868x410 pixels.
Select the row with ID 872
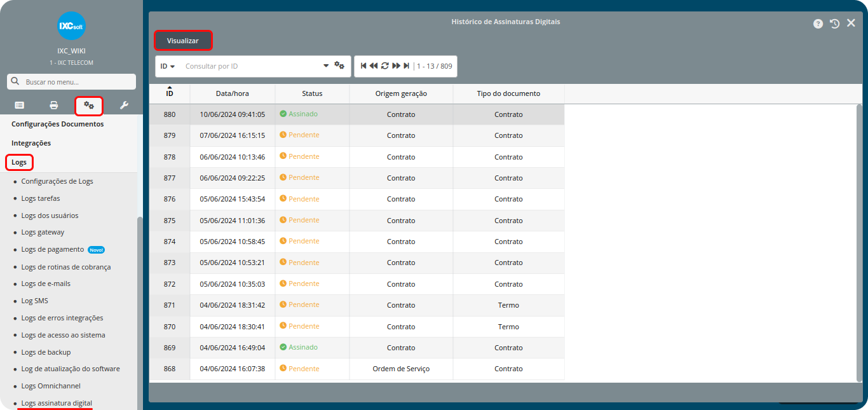click(356, 284)
